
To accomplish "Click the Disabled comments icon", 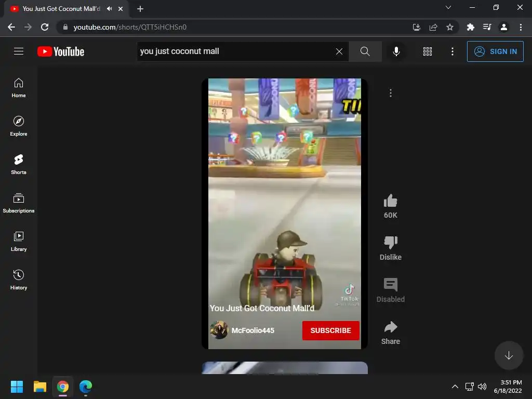I will click(x=391, y=285).
